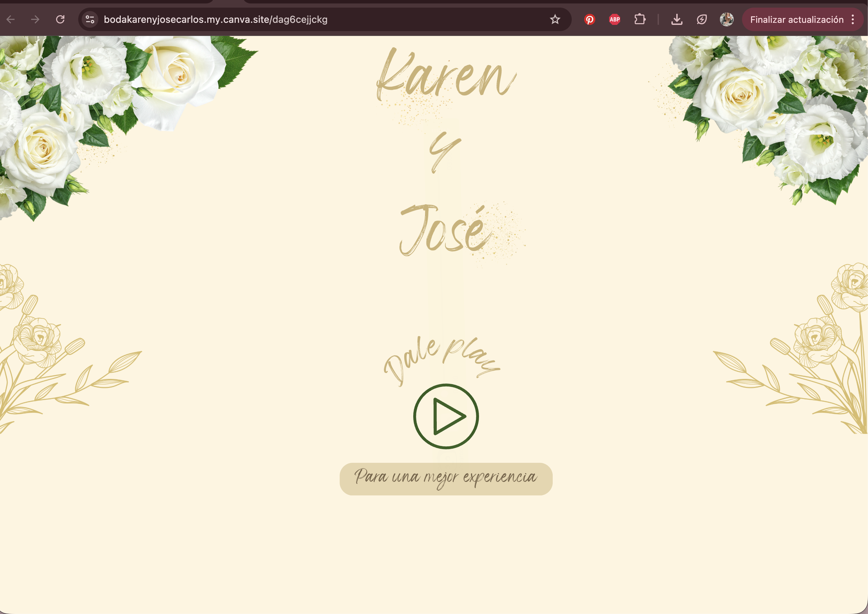Click the curved Dale play text
Viewport: 868px width, 614px height.
(441, 357)
